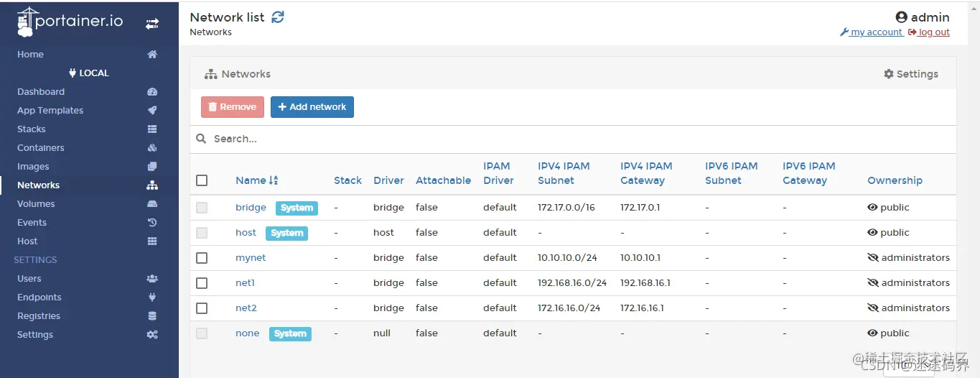Click subnet cell 10.10.10.0/24
Screen dimensions: 980x378
569,257
